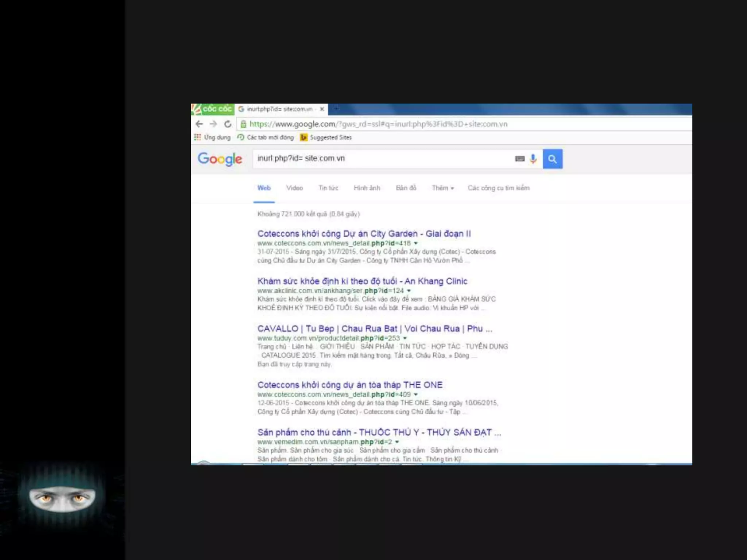
Task: Click the browser forward arrow
Action: [x=213, y=124]
